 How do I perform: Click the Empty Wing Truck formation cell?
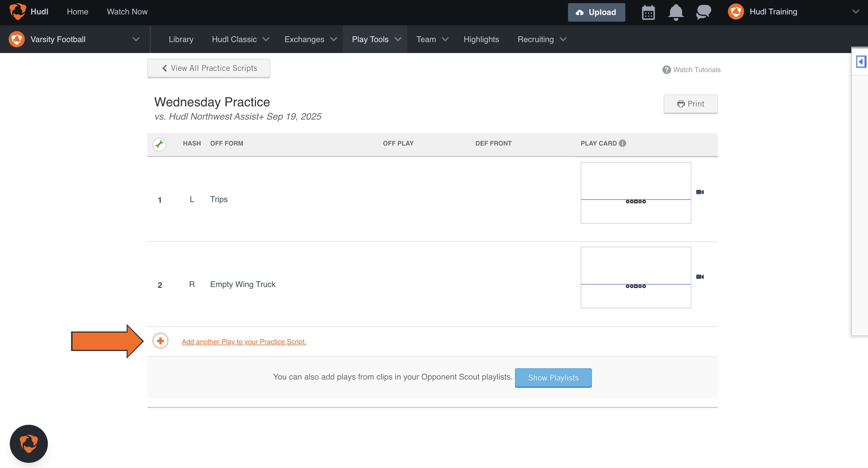tap(243, 284)
